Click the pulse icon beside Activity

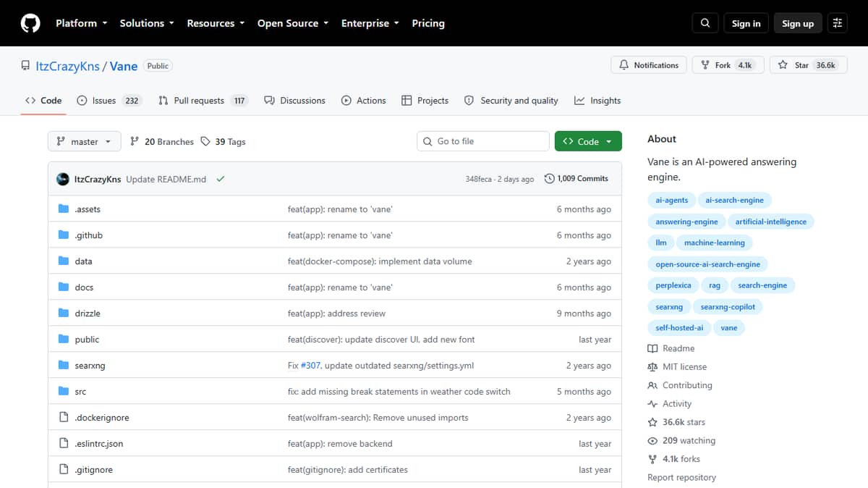[652, 404]
